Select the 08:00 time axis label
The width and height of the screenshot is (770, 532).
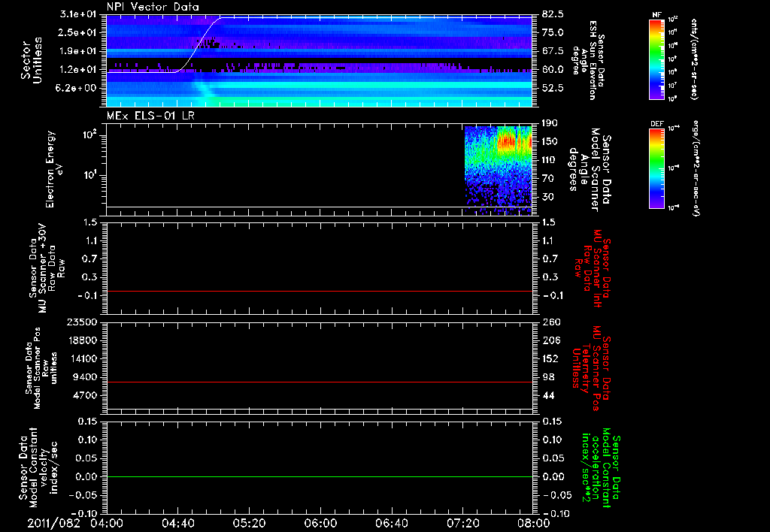(x=534, y=522)
